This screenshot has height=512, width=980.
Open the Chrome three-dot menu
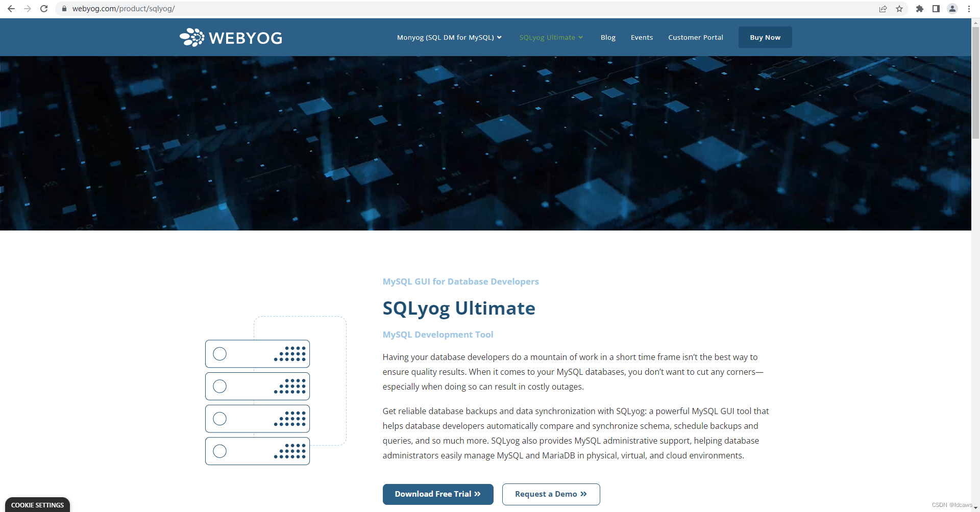[969, 9]
